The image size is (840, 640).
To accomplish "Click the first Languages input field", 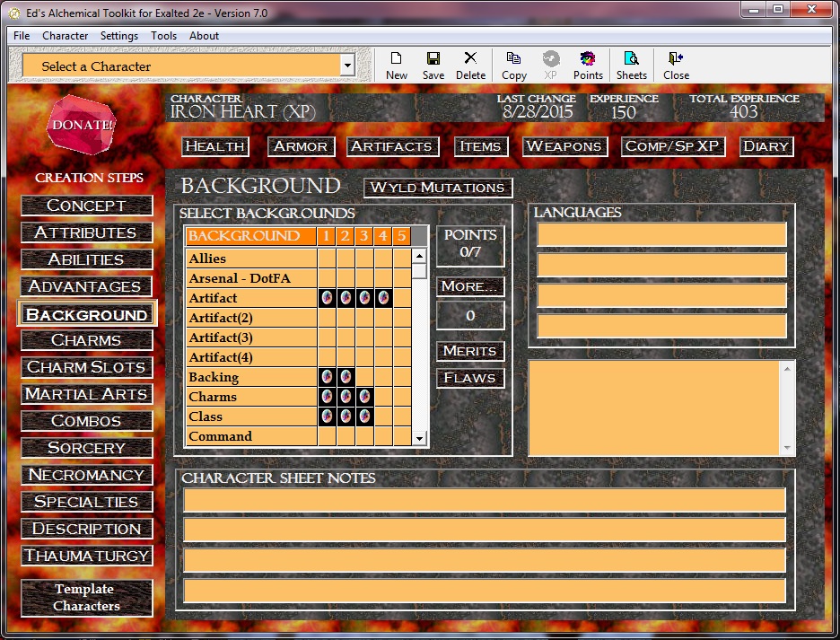I will [x=661, y=235].
